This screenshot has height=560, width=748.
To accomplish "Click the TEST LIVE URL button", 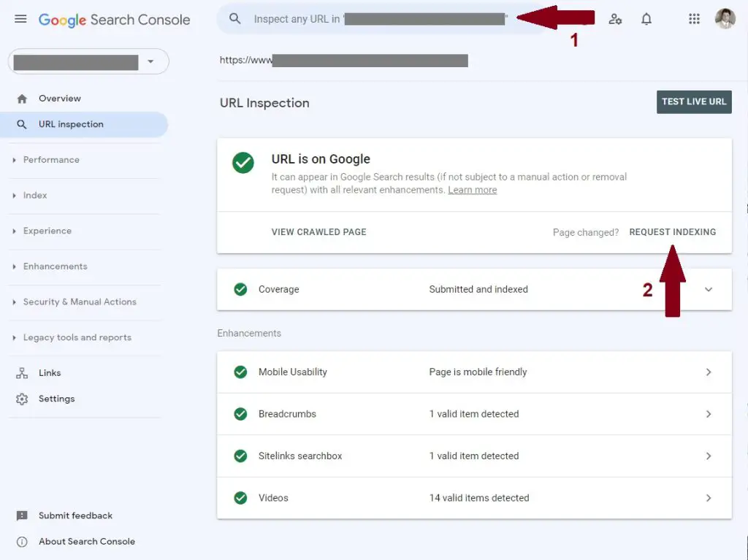I will (694, 102).
